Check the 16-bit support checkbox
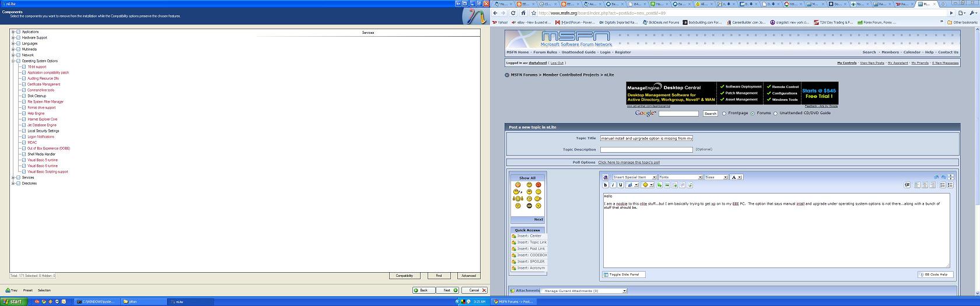The image size is (980, 306). pyautogui.click(x=24, y=66)
